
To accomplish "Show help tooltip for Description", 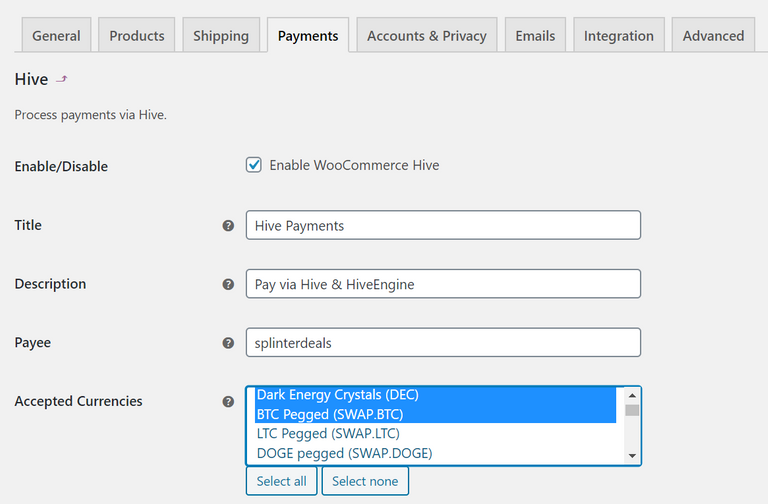I will [x=228, y=284].
